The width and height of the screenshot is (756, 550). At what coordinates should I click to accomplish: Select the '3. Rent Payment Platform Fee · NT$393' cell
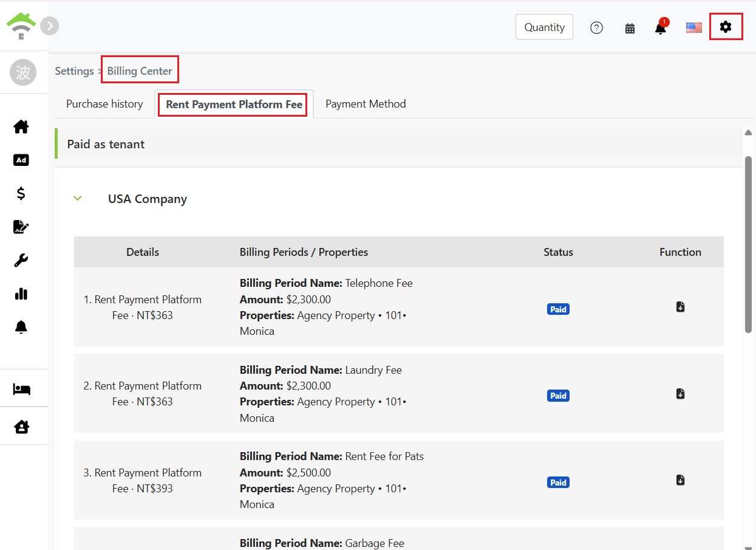pos(143,481)
